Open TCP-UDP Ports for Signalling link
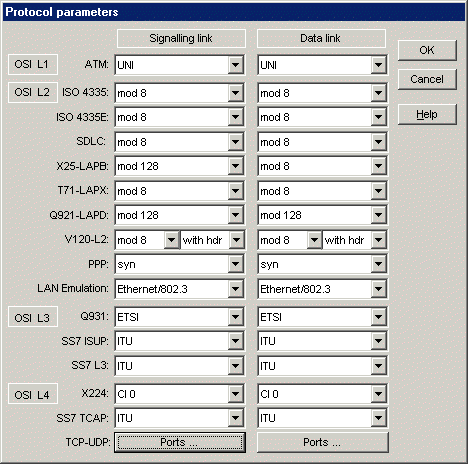 point(180,442)
